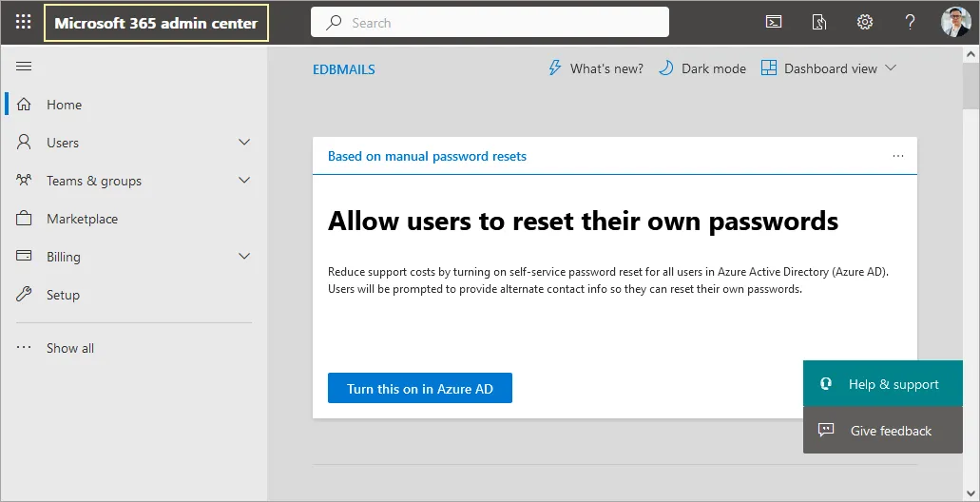
Task: Click the Show all ellipsis icon
Action: (x=24, y=347)
